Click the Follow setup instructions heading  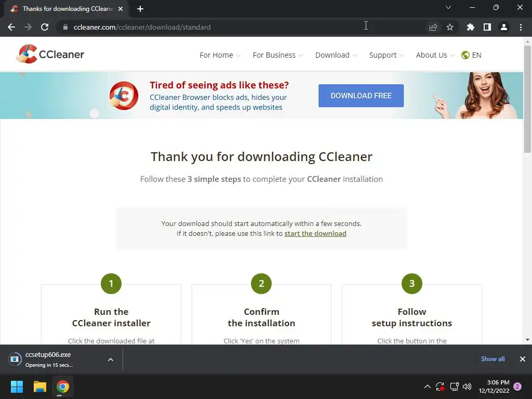[412, 317]
